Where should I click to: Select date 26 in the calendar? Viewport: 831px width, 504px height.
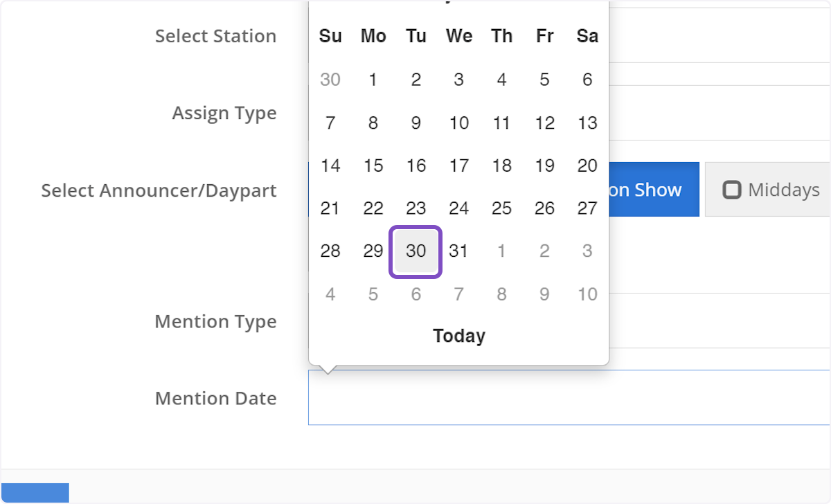[544, 208]
